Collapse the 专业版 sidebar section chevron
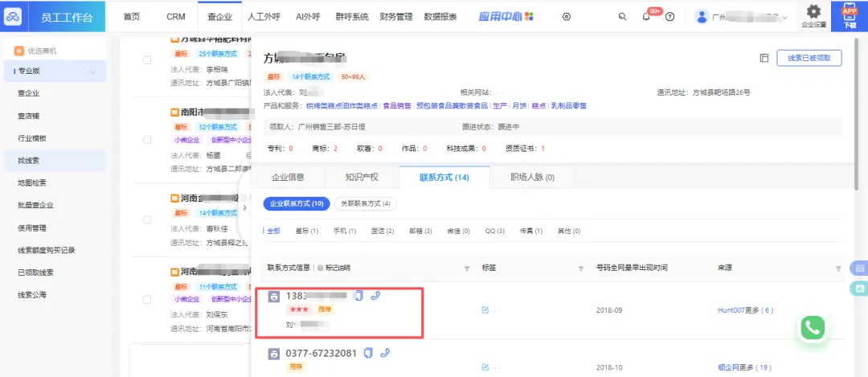The height and width of the screenshot is (377, 868). coord(92,72)
